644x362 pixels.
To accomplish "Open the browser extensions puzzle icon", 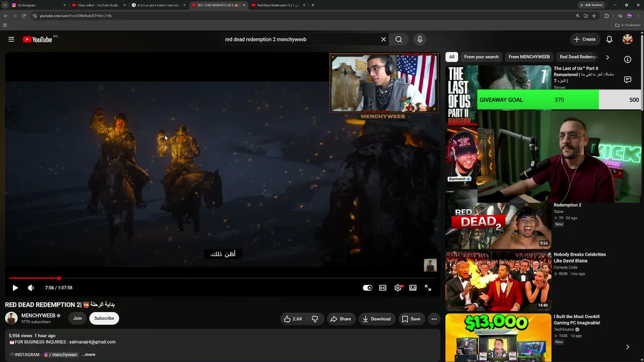I will point(606,16).
